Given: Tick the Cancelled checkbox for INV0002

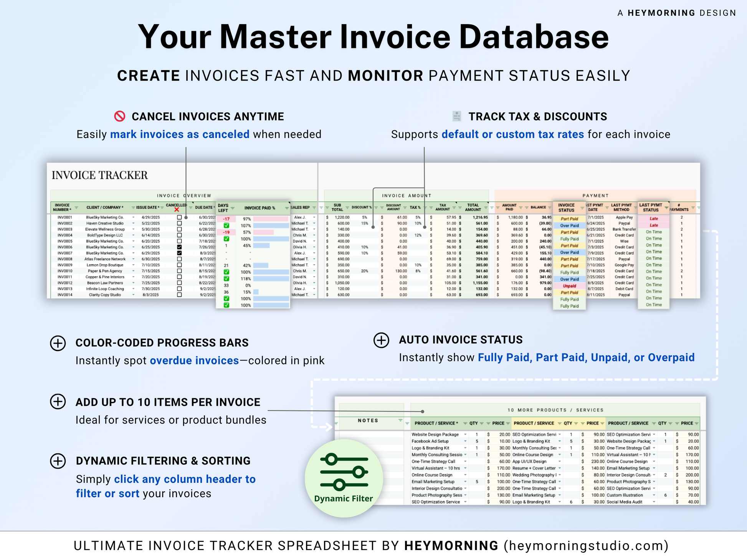Looking at the screenshot, I should tap(179, 223).
